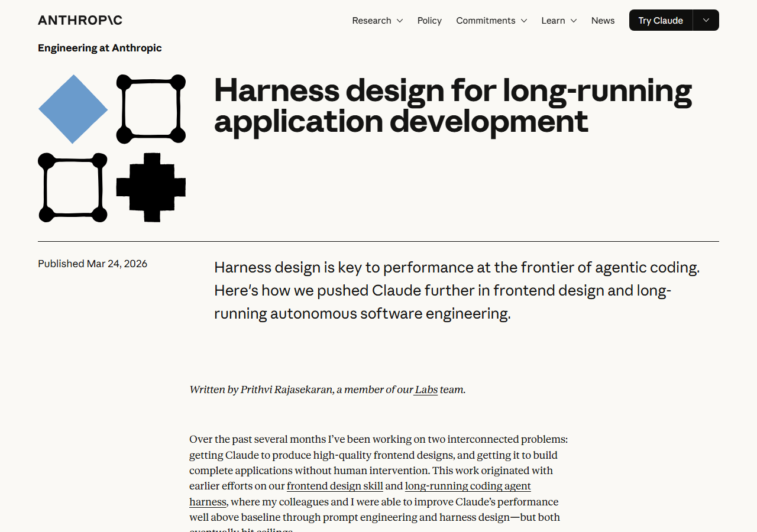The height and width of the screenshot is (532, 757).
Task: Go to the Policy page
Action: click(429, 20)
